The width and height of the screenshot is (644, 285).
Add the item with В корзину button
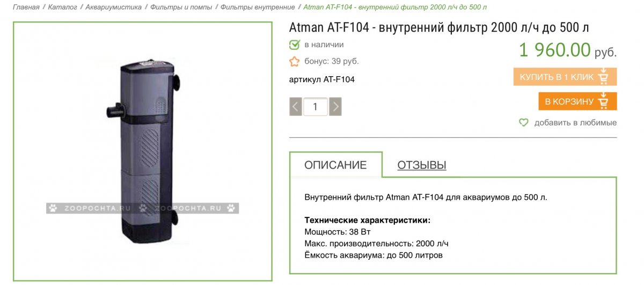[578, 101]
